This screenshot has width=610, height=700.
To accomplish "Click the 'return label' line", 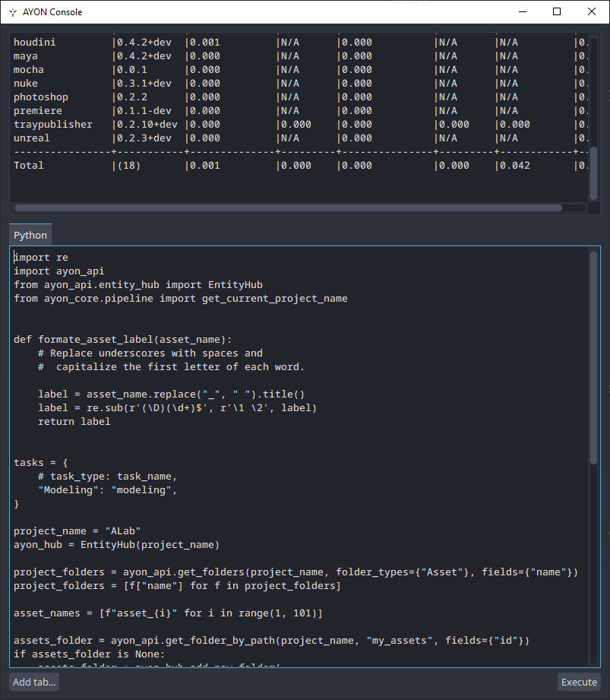I will [74, 422].
